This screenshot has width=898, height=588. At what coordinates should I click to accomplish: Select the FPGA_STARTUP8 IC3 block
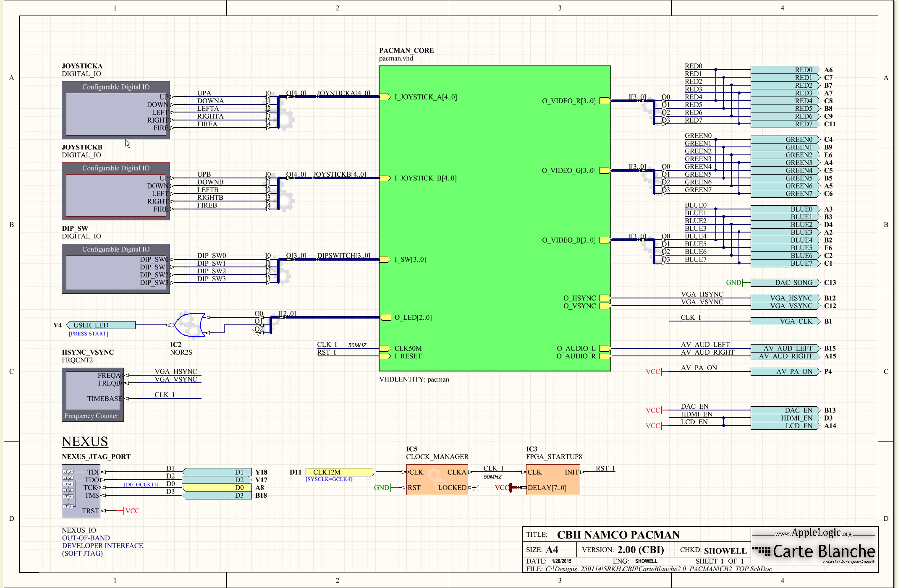click(553, 480)
